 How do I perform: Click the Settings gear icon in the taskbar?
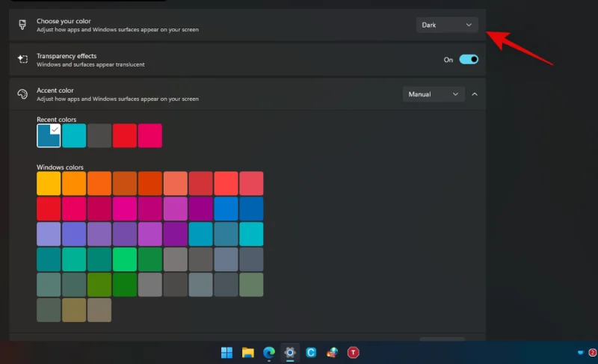(290, 353)
